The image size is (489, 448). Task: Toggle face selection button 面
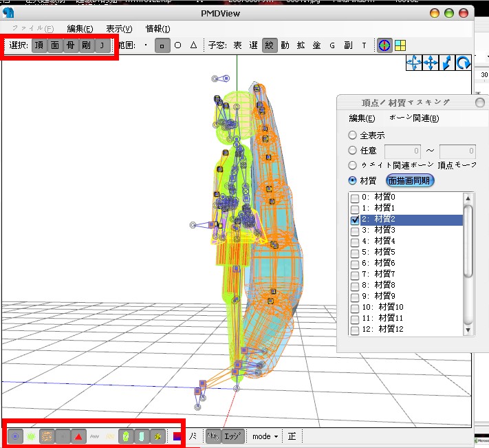point(55,45)
